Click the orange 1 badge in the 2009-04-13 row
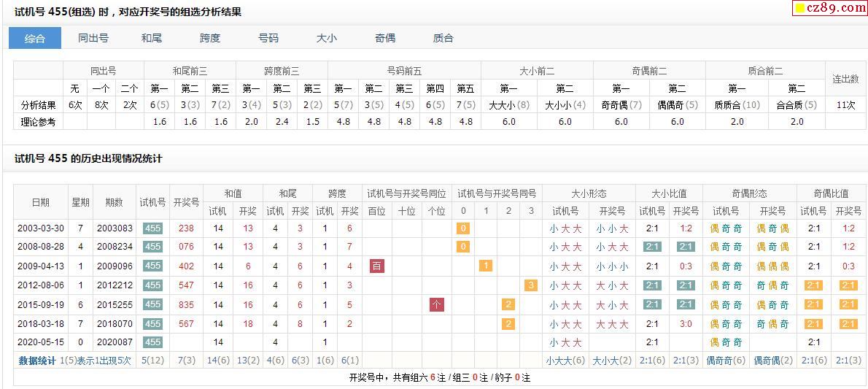Screen dimensions: 868x389 point(486,266)
